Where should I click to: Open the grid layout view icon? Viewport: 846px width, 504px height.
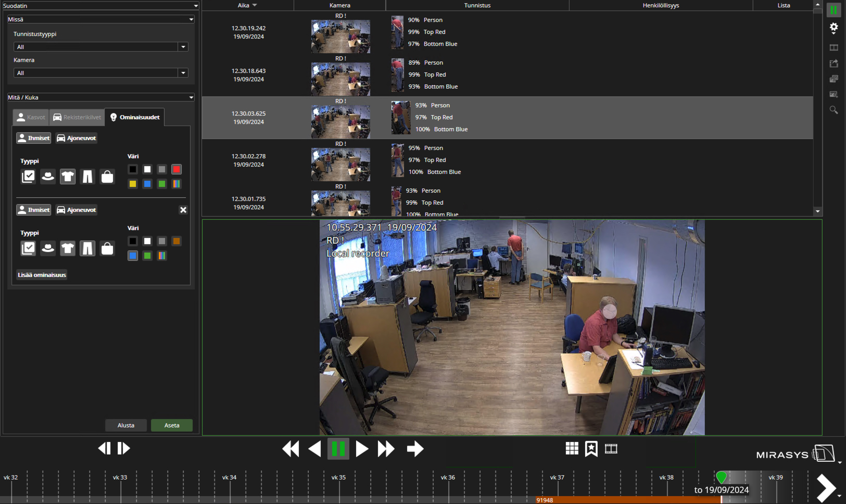click(572, 448)
